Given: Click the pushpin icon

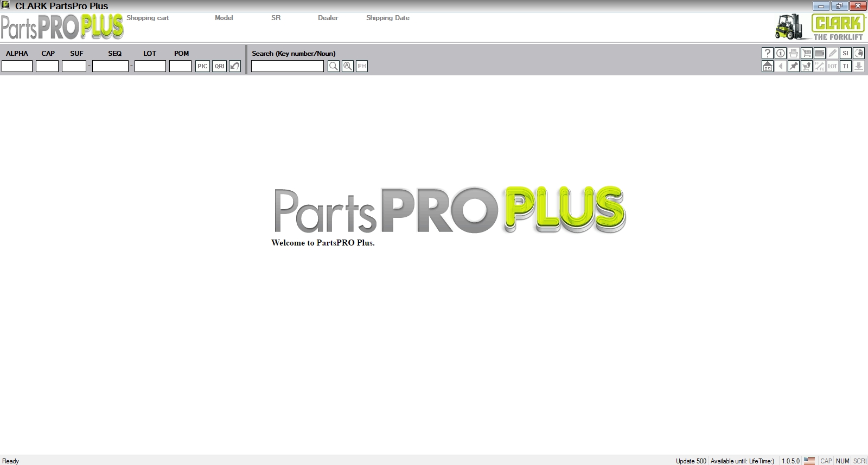Looking at the screenshot, I should point(794,66).
